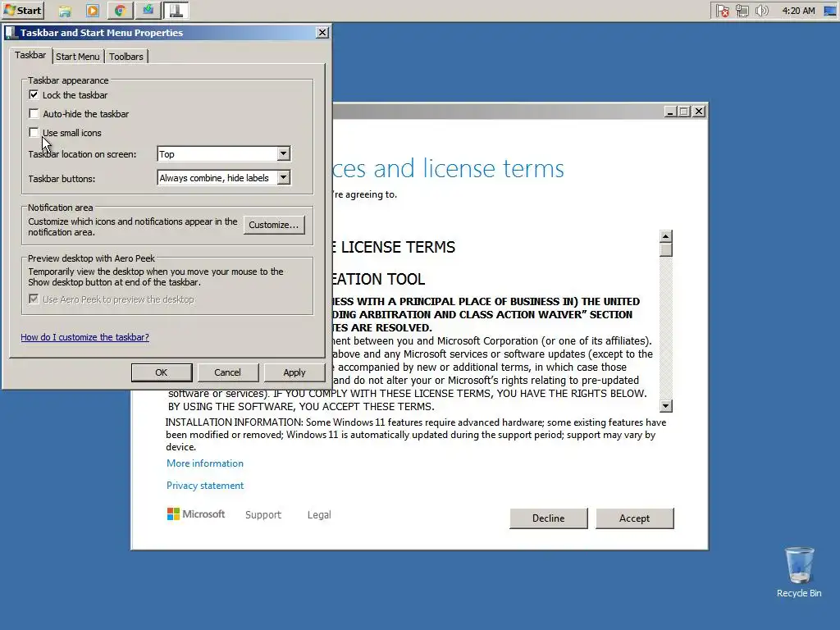Enable Use small icons checkbox
This screenshot has height=630, width=840.
34,132
